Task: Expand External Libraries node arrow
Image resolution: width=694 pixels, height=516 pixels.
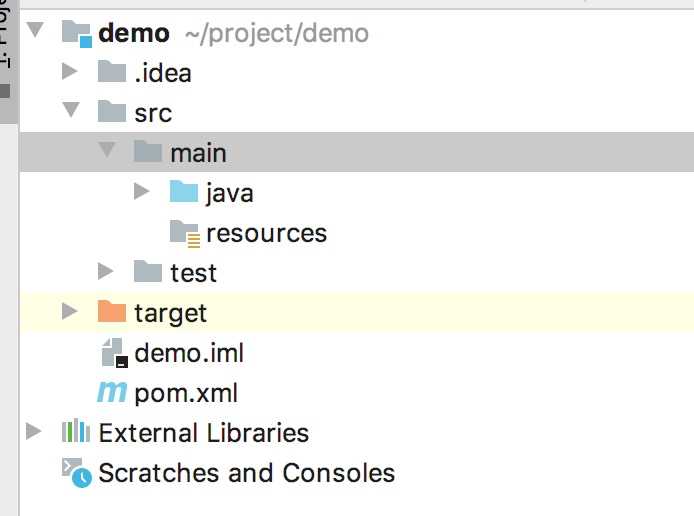Action: [34, 431]
